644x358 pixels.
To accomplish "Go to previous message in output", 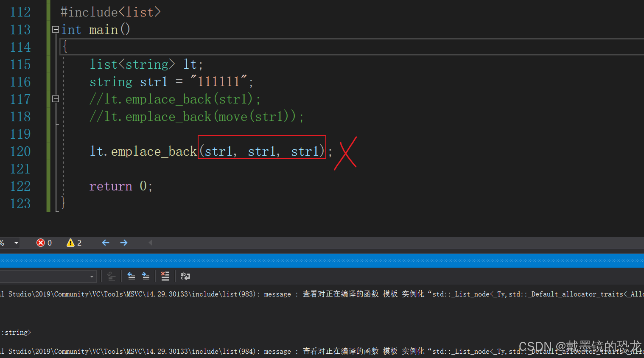I will pyautogui.click(x=131, y=276).
